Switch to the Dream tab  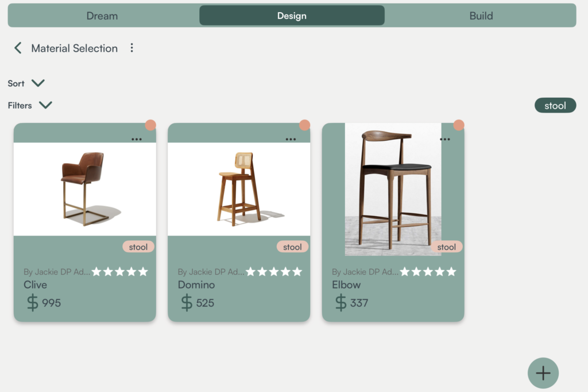(x=102, y=16)
